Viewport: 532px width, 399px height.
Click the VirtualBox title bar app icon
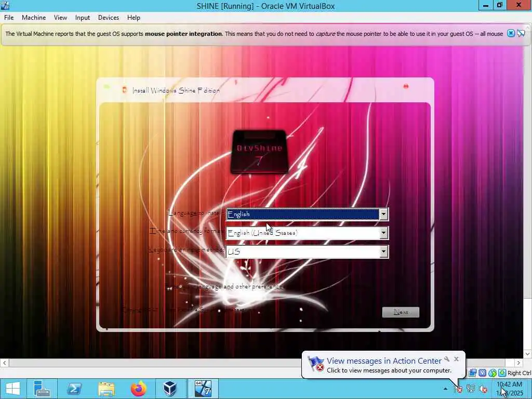click(x=5, y=5)
